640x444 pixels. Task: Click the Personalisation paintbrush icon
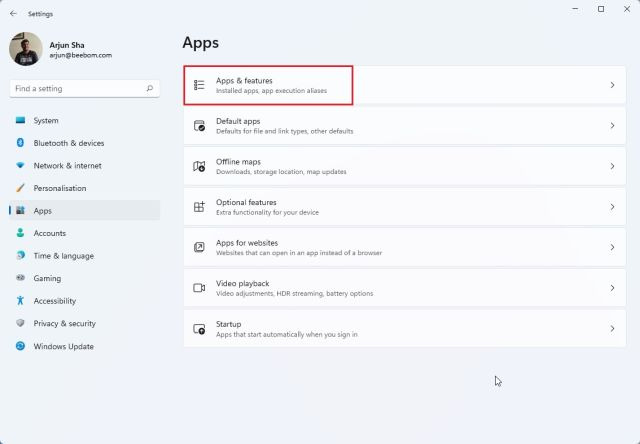20,188
